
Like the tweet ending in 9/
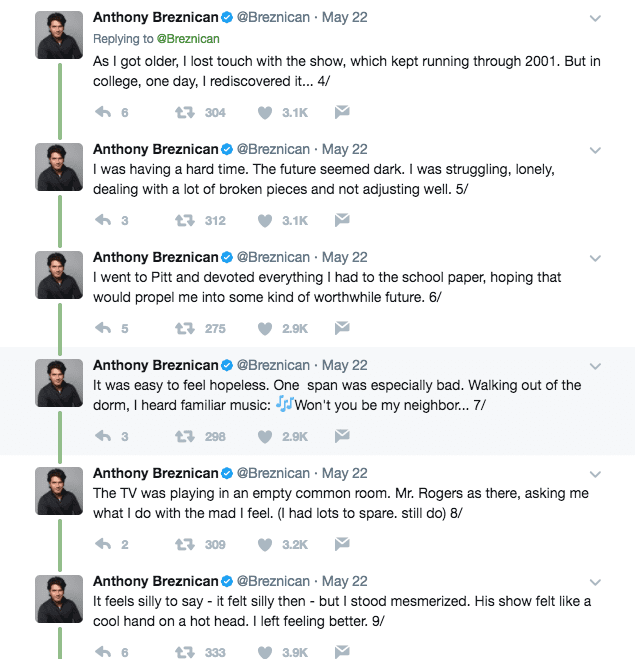(x=265, y=652)
